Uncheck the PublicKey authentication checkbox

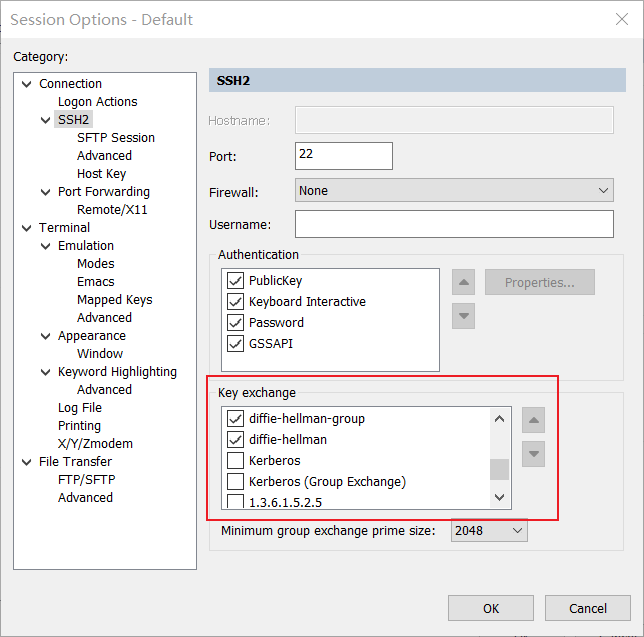(x=236, y=281)
